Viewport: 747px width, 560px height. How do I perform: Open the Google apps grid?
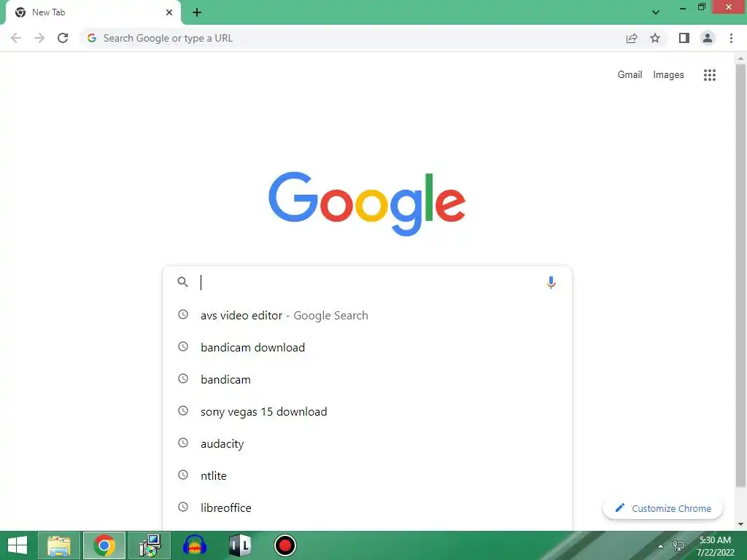[x=709, y=75]
